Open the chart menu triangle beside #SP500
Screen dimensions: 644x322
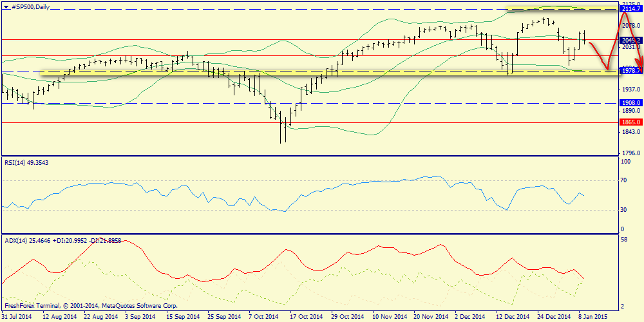point(5,6)
